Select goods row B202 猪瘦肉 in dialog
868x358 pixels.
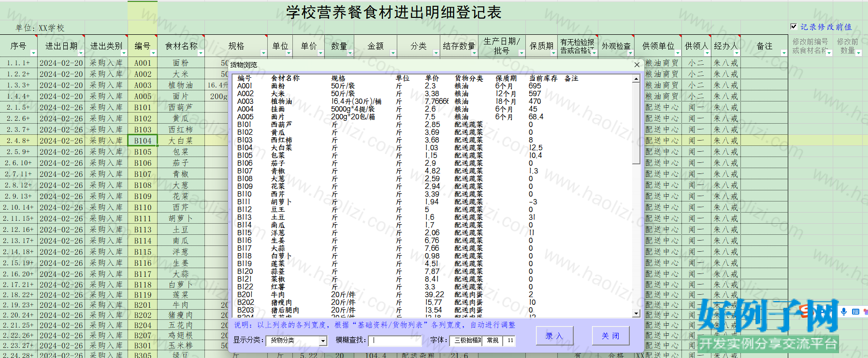pos(433,302)
